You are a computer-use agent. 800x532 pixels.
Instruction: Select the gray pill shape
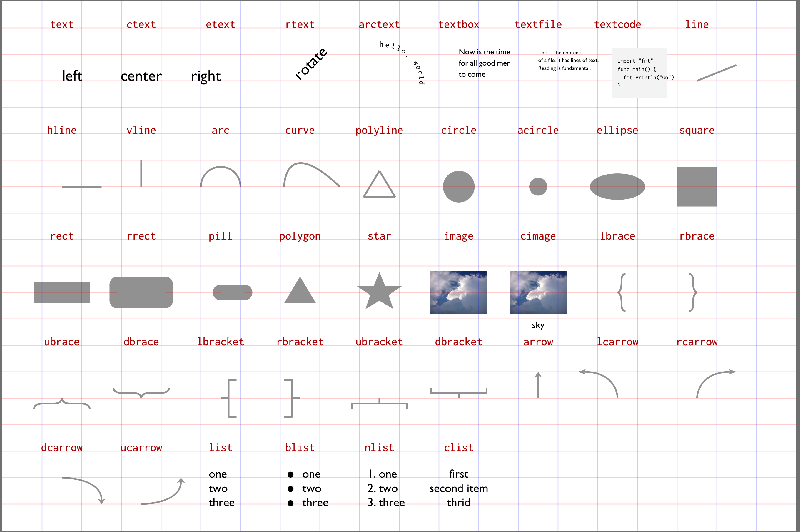point(233,292)
